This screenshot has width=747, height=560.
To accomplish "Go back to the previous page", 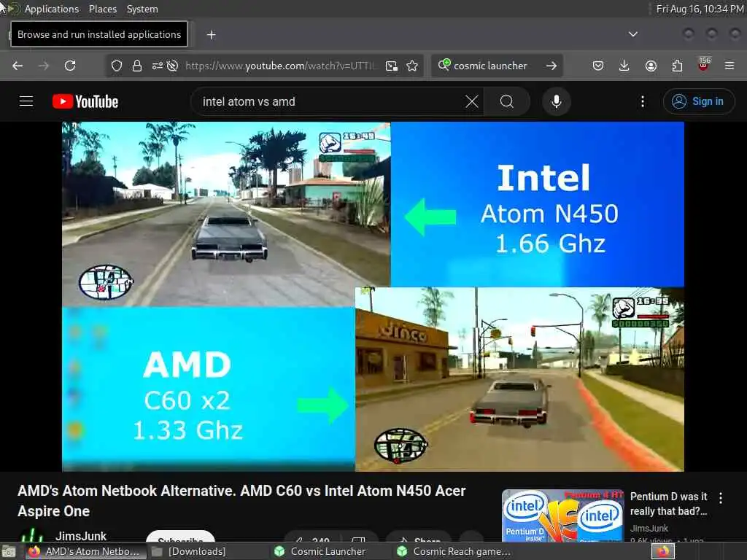I will [18, 66].
